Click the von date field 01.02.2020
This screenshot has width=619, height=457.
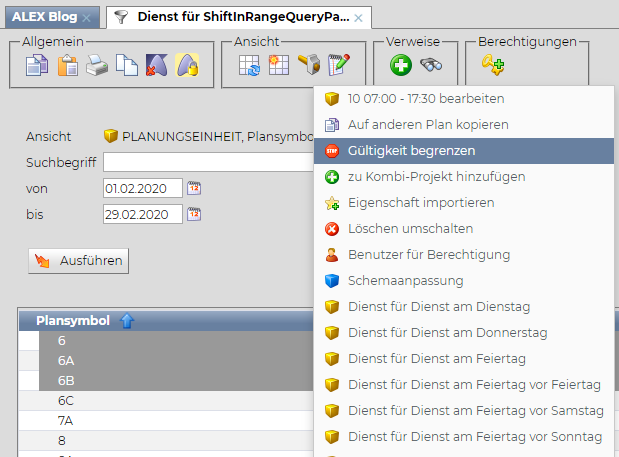click(142, 188)
